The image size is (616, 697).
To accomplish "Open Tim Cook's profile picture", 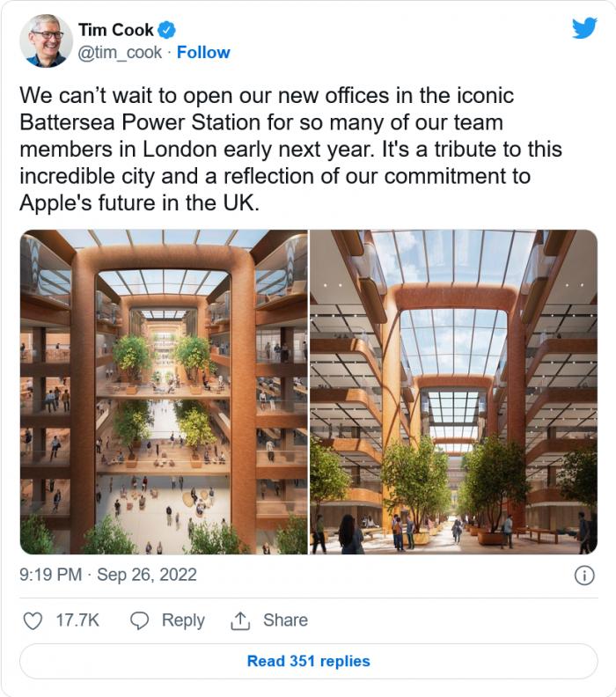I will coord(46,40).
